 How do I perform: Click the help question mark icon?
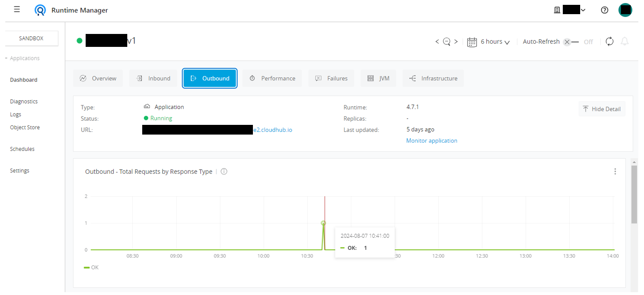point(604,10)
